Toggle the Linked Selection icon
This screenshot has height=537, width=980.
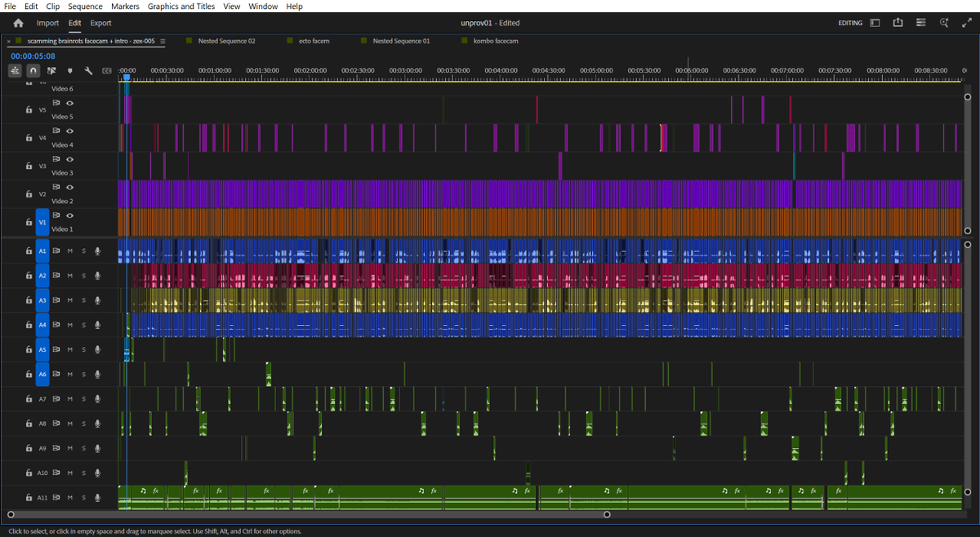(x=51, y=71)
